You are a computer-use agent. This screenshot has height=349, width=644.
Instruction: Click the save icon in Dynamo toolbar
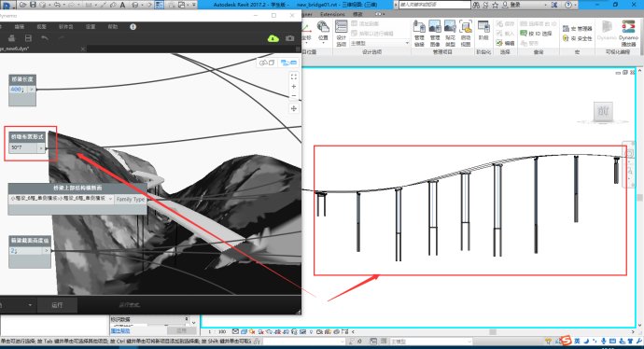[28, 38]
